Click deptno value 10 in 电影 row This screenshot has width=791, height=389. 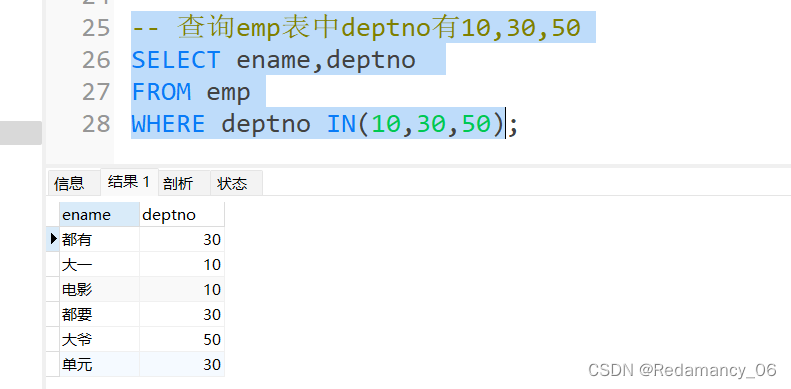(x=182, y=289)
